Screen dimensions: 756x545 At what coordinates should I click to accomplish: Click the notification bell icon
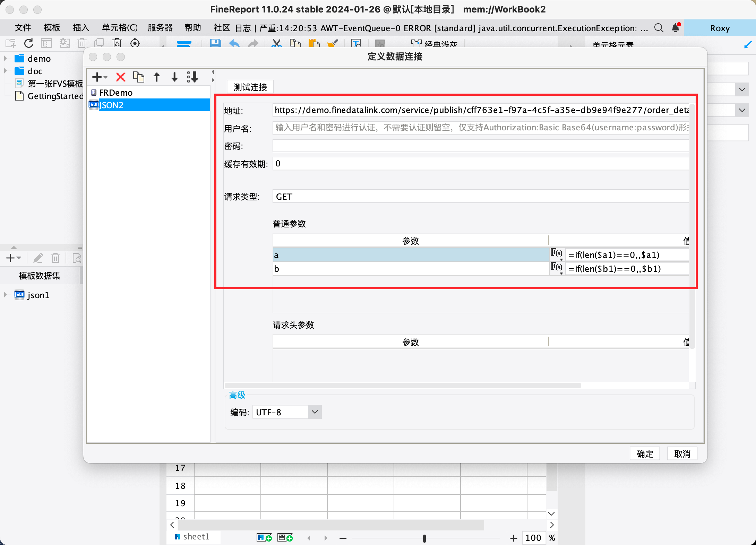(676, 28)
